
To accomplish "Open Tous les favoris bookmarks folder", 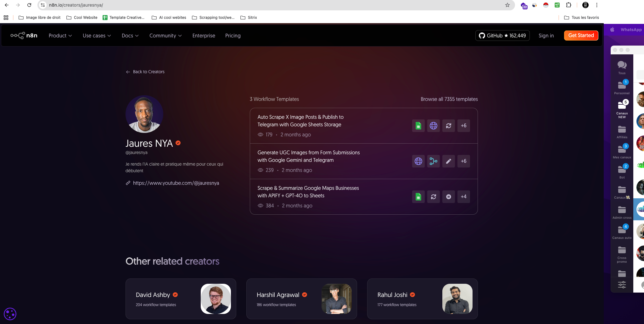I will click(581, 18).
